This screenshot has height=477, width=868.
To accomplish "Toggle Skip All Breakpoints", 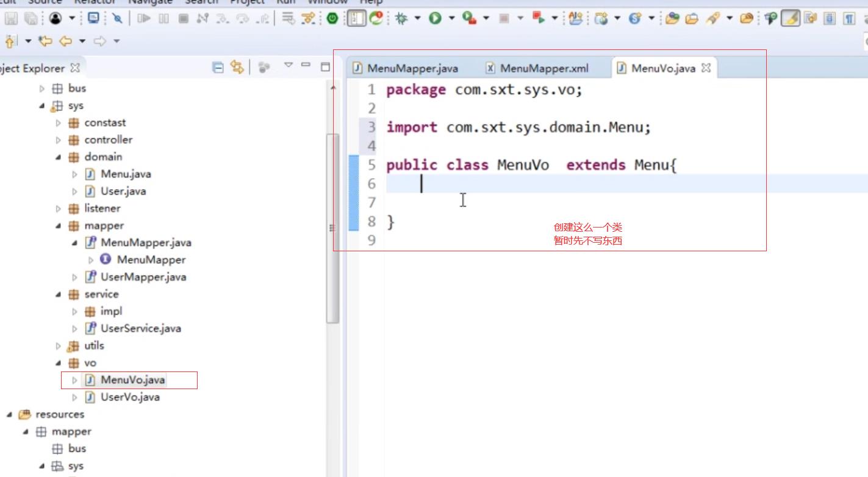I will [117, 19].
